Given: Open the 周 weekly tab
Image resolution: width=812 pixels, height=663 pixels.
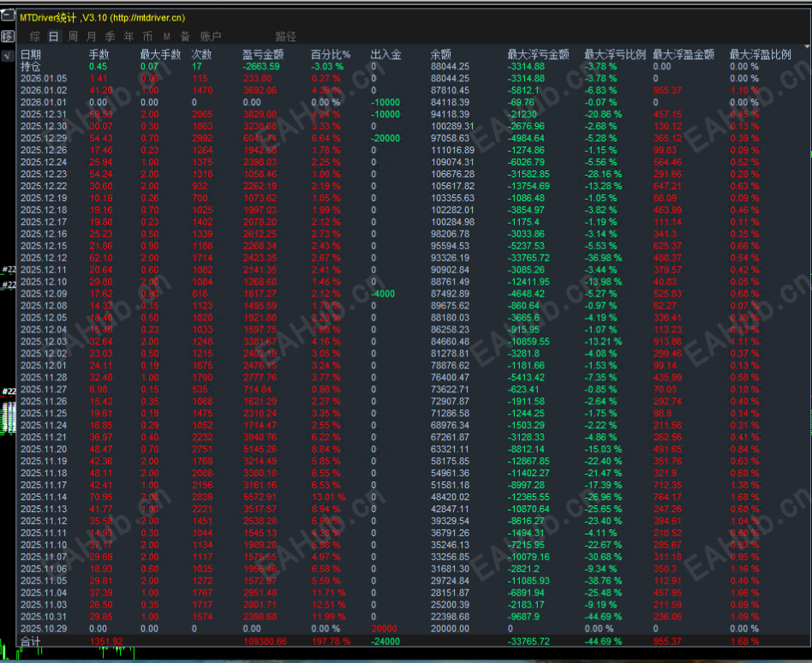Looking at the screenshot, I should point(73,36).
